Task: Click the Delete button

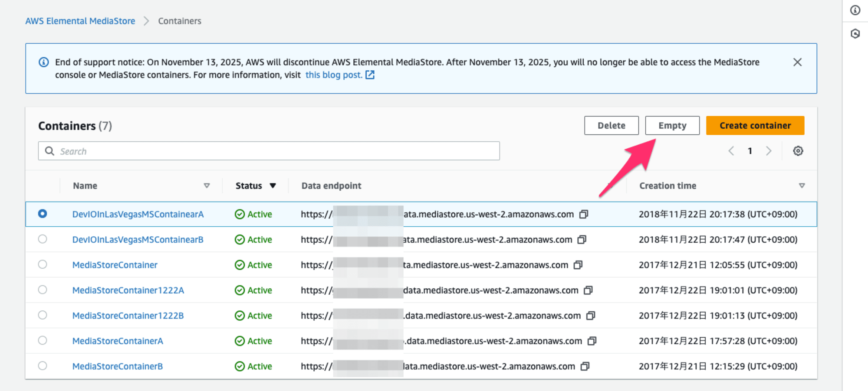Action: click(611, 125)
